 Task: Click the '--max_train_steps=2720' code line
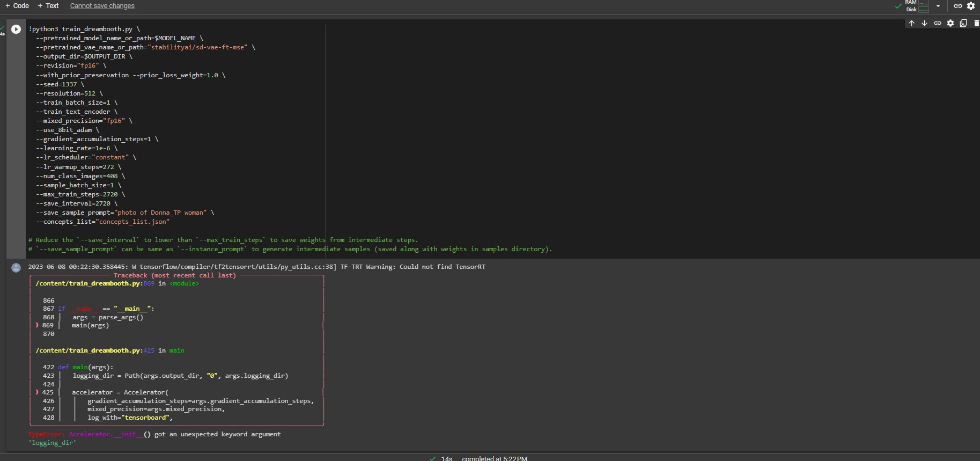click(80, 194)
